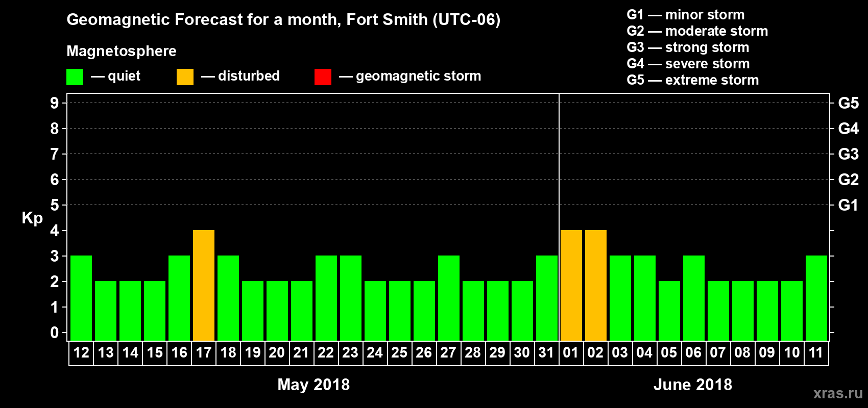Click the green bar for June 11

[816, 298]
